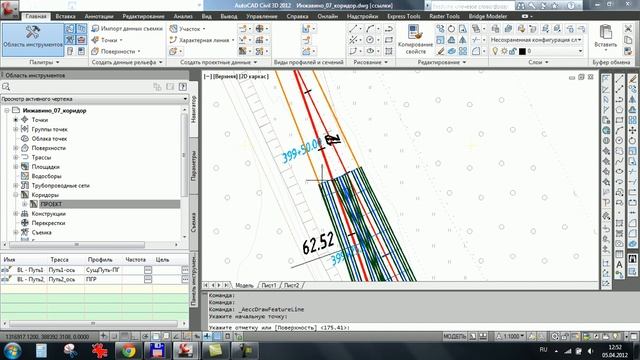Switch to the Вставка ribbon tab
640x360 pixels.
tap(65, 16)
